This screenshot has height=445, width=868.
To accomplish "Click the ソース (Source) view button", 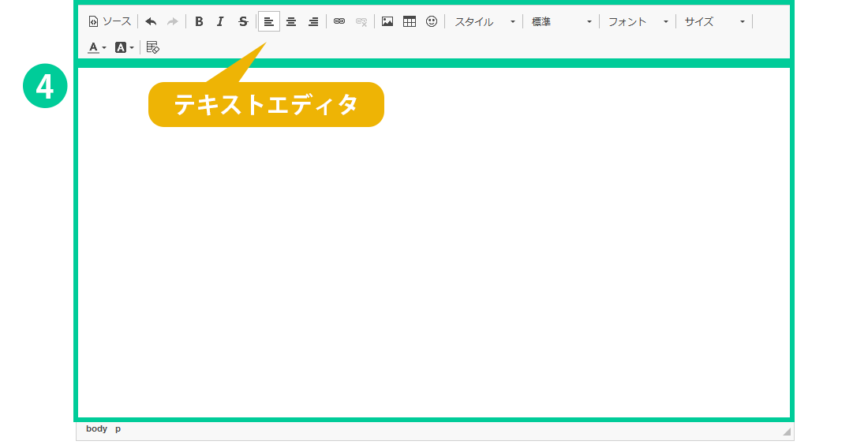I will (110, 21).
